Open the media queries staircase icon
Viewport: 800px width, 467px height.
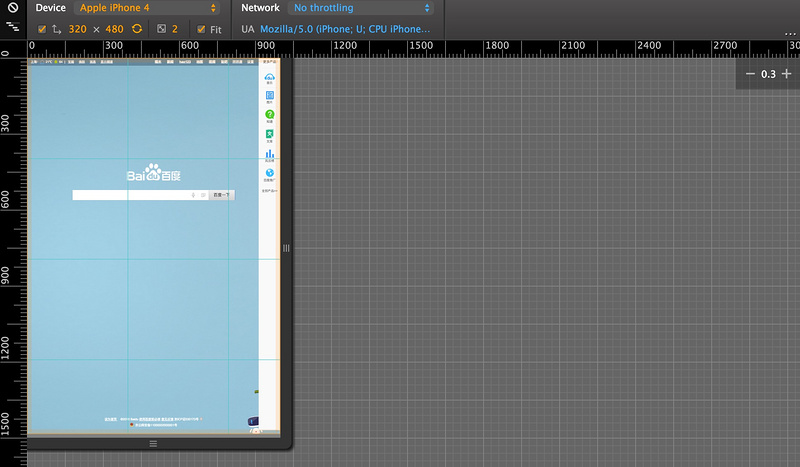[x=13, y=26]
